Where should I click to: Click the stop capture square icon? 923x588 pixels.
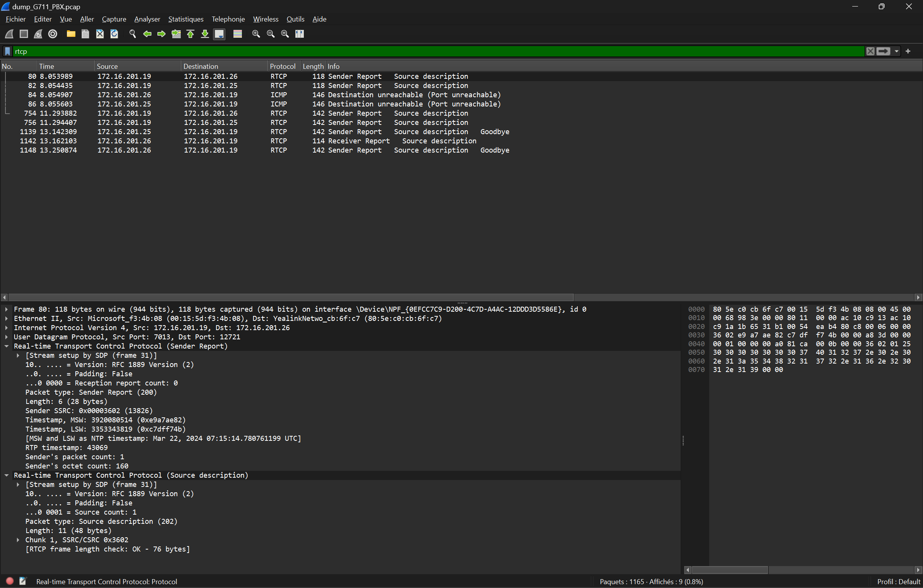(24, 34)
